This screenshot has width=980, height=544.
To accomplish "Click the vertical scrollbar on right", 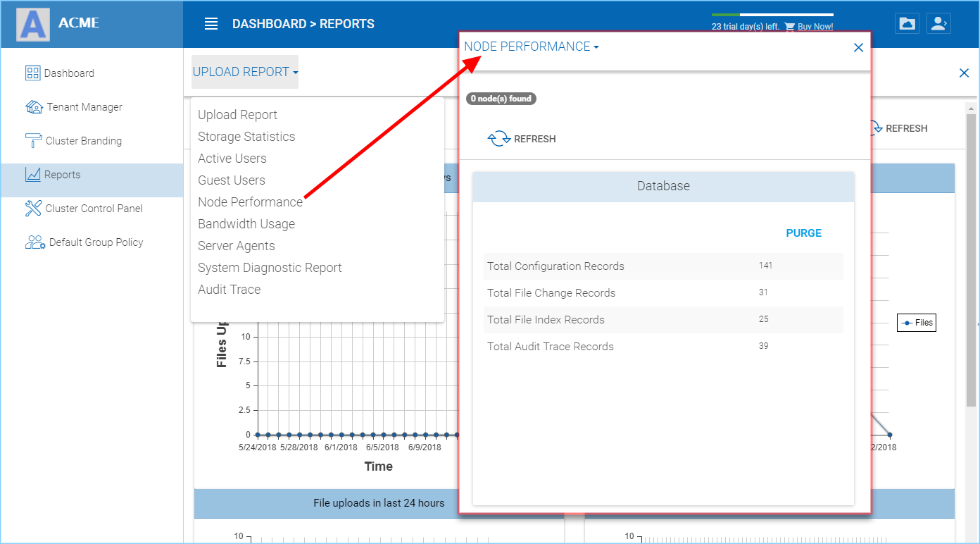I will coord(972,261).
